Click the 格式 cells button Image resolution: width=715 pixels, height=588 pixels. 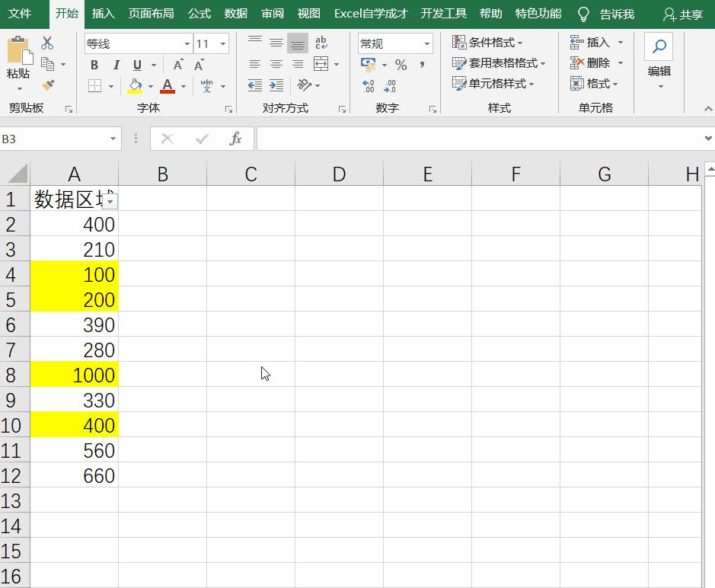[594, 84]
